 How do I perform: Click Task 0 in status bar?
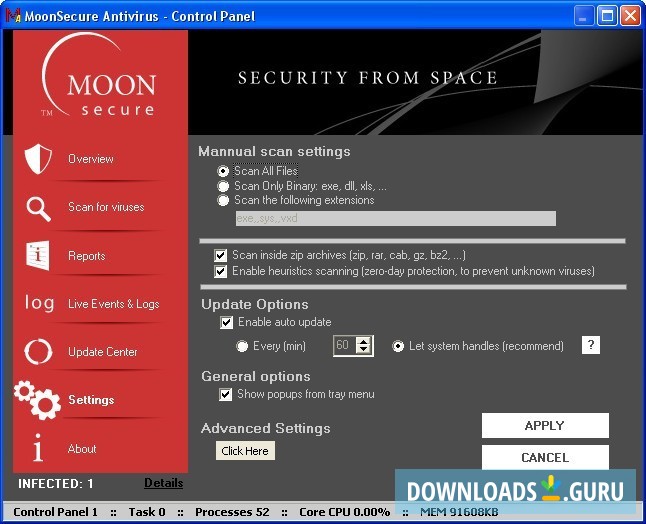coord(147,512)
